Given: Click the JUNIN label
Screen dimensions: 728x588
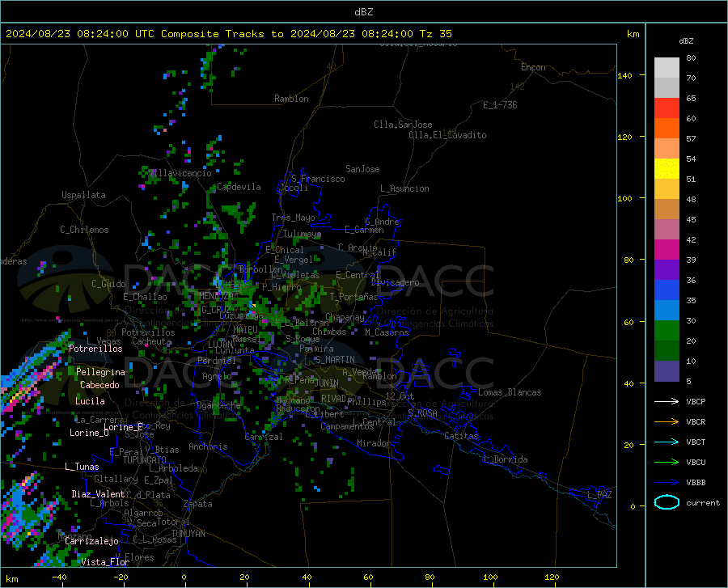Looking at the screenshot, I should 327,383.
